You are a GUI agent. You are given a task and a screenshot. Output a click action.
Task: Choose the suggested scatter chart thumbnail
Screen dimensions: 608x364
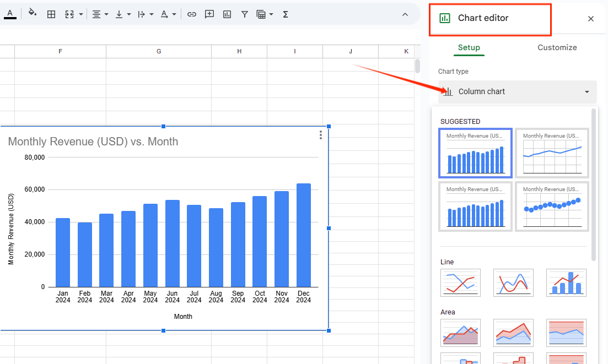coord(552,207)
